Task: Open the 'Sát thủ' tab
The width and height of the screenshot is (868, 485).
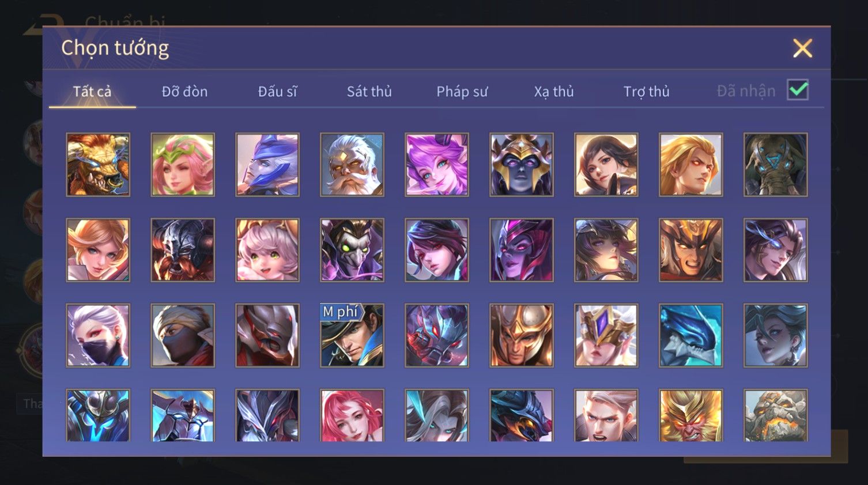Action: pyautogui.click(x=369, y=91)
